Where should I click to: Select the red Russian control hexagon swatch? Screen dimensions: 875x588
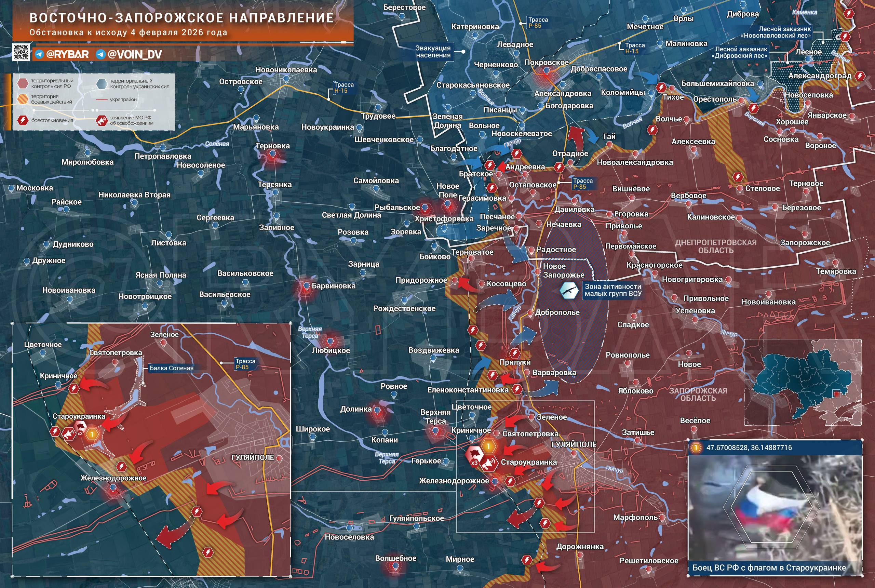pos(23,83)
